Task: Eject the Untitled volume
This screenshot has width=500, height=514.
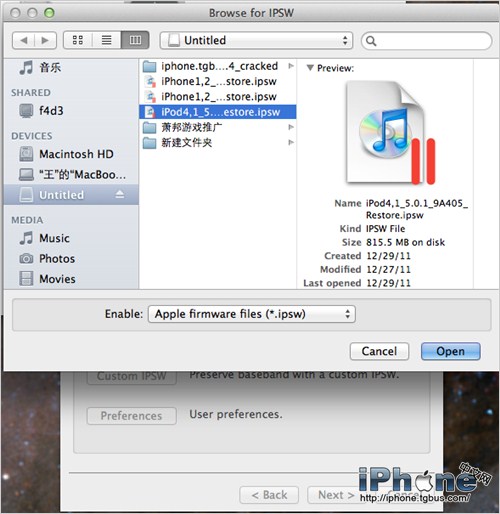Action: tap(120, 194)
